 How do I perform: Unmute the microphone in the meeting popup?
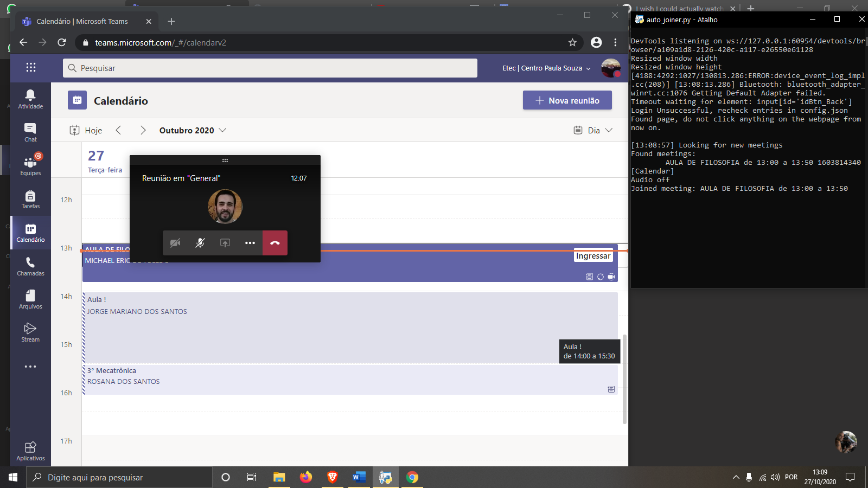coord(200,243)
